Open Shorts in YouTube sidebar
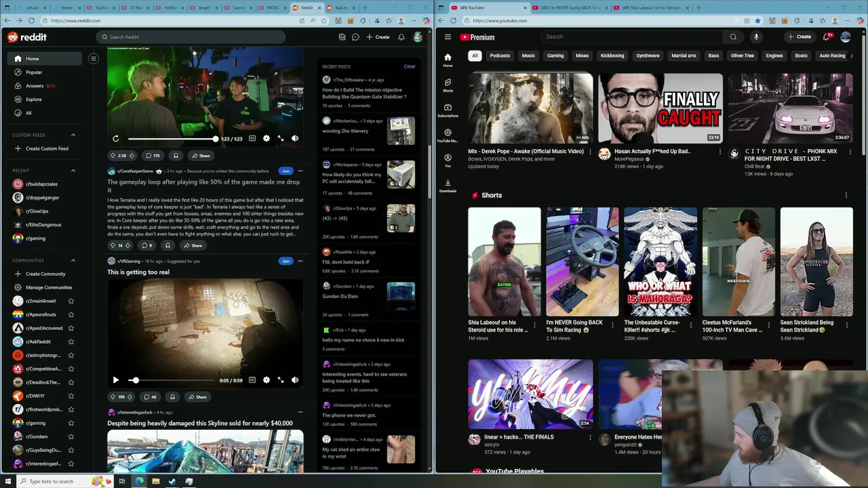The height and width of the screenshot is (488, 868). pos(448,85)
